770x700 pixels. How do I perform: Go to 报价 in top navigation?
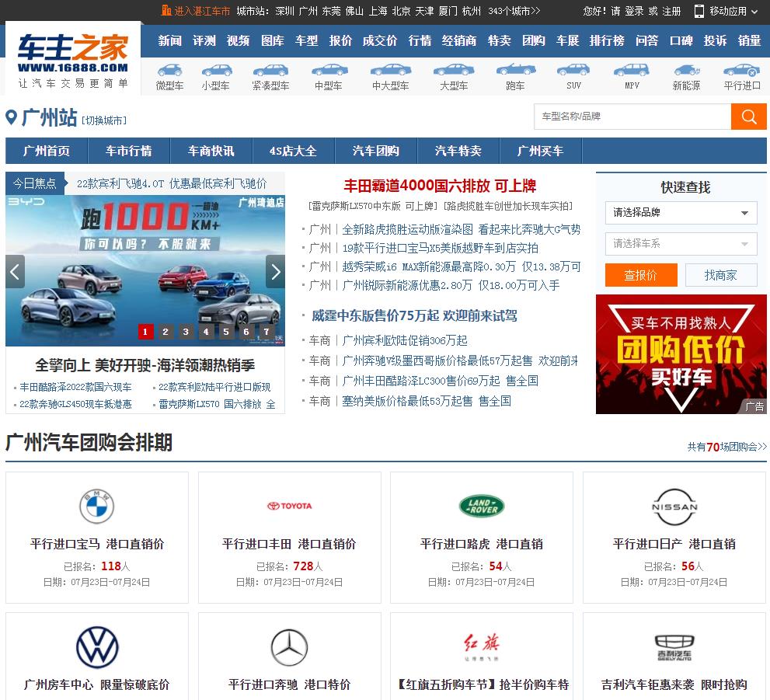(x=340, y=40)
